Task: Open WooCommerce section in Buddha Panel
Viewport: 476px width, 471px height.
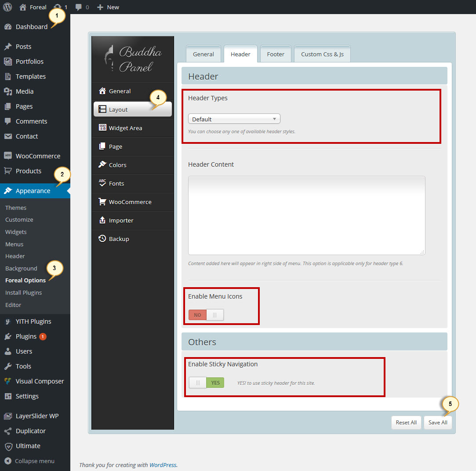Action: [133, 202]
